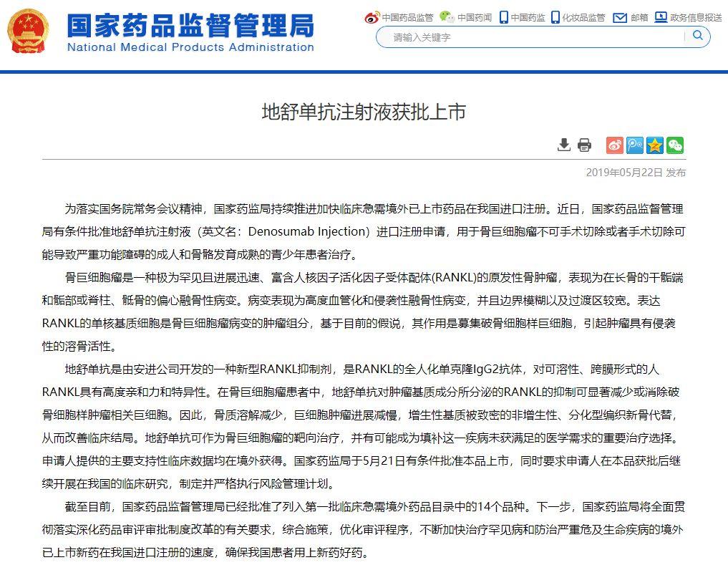The height and width of the screenshot is (565, 728).
Task: Open the 邮箱 link
Action: click(x=639, y=18)
